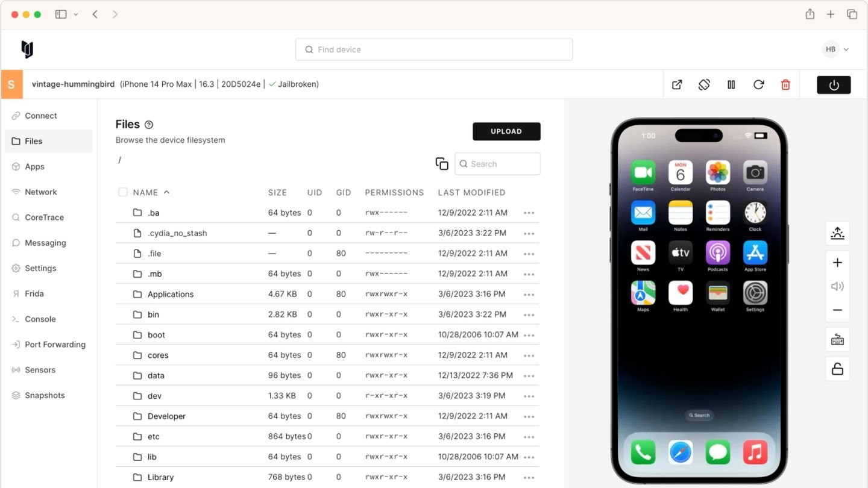This screenshot has width=868, height=488.
Task: Rotate the virtual device
Action: [x=704, y=85]
